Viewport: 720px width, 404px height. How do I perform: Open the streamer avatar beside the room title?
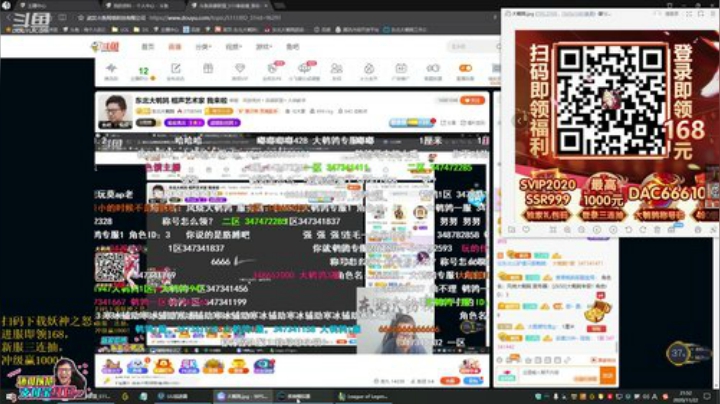[x=115, y=112]
